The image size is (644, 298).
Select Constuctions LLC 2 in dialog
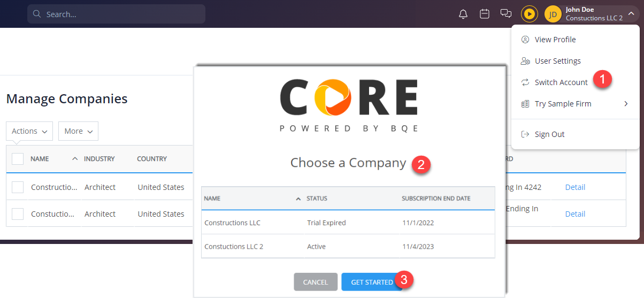(x=234, y=247)
